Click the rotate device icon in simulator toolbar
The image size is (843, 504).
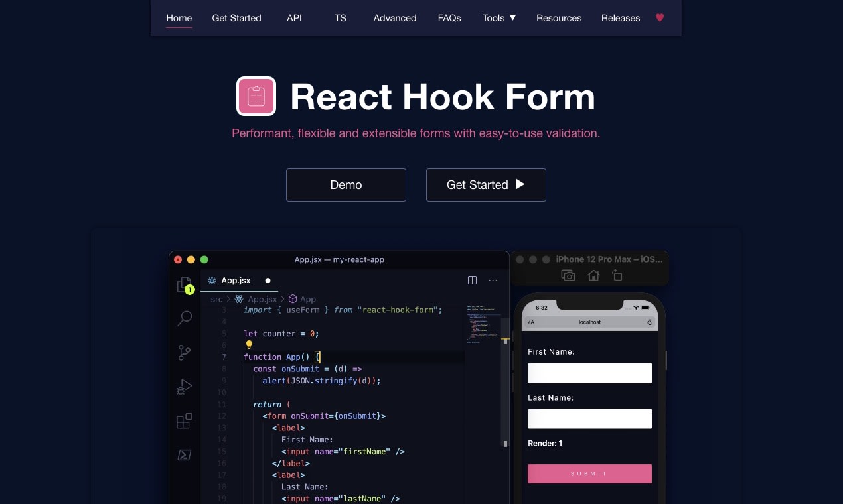(617, 275)
